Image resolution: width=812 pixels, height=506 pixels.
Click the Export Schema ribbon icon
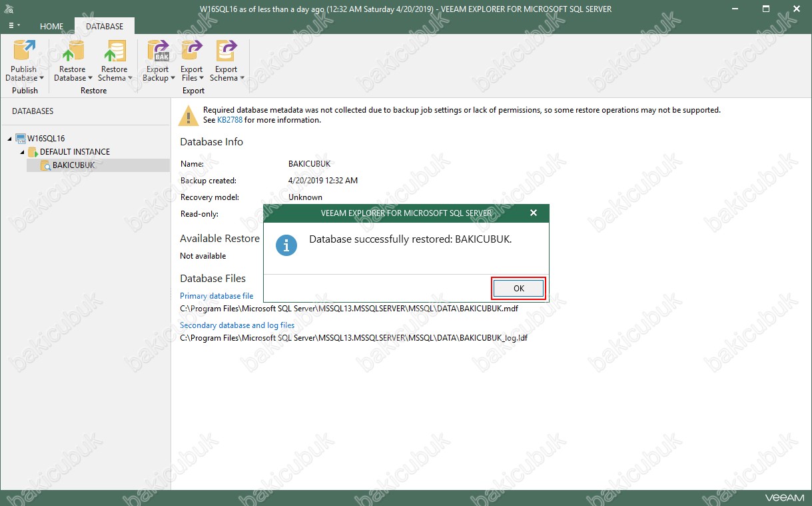tap(226, 51)
